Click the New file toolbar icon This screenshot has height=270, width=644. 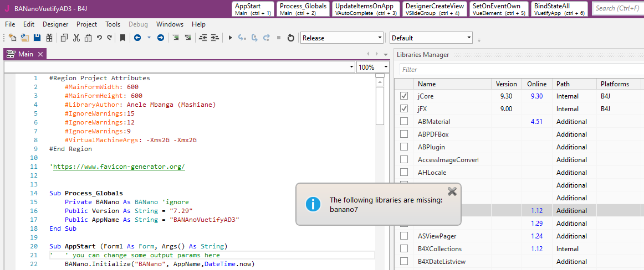(x=12, y=38)
